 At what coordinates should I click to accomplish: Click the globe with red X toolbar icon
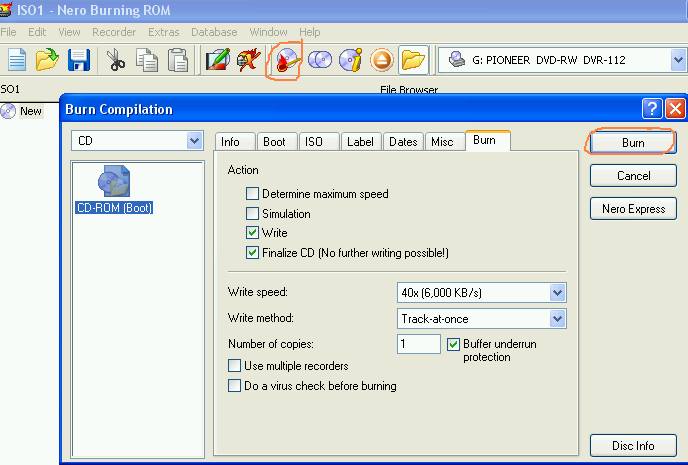(x=248, y=60)
